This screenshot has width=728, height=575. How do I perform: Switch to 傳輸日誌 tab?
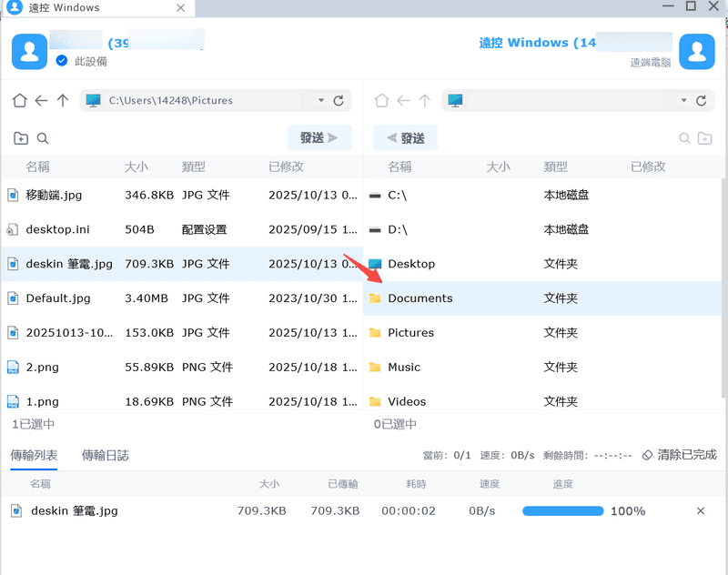[106, 455]
